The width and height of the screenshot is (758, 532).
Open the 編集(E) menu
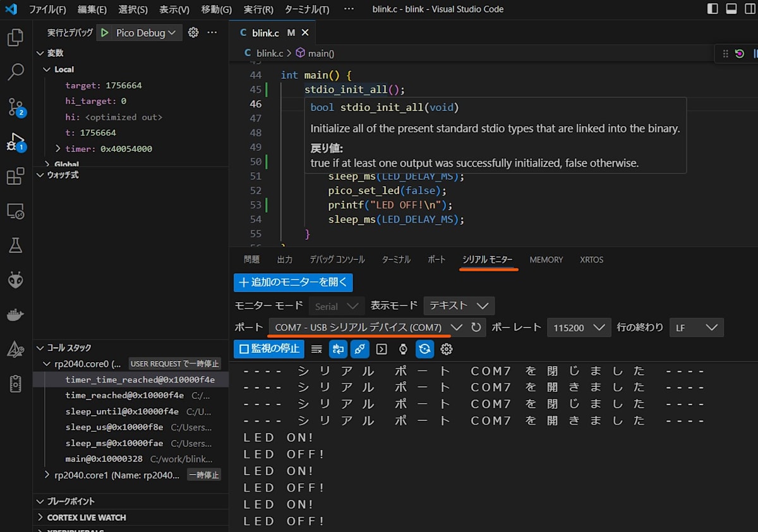tap(92, 9)
